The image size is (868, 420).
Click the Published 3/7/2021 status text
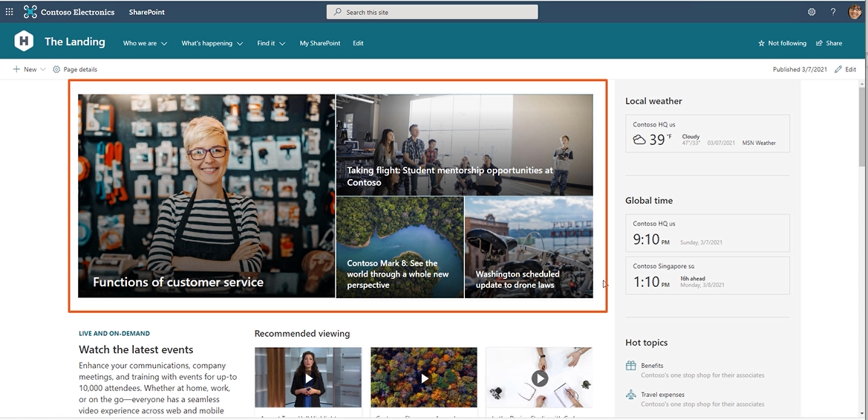pyautogui.click(x=800, y=69)
